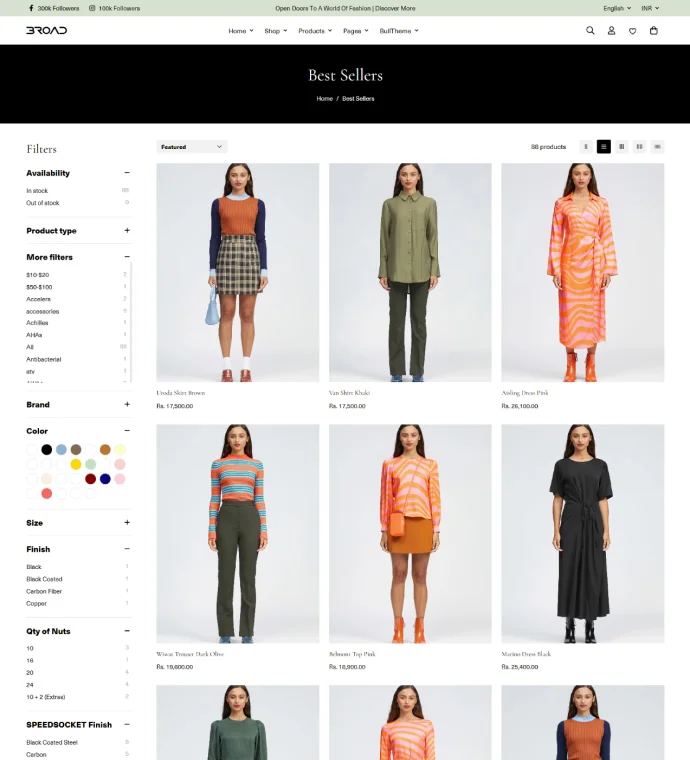Click the Discover More announcement link
The image size is (690, 760).
pyautogui.click(x=395, y=8)
